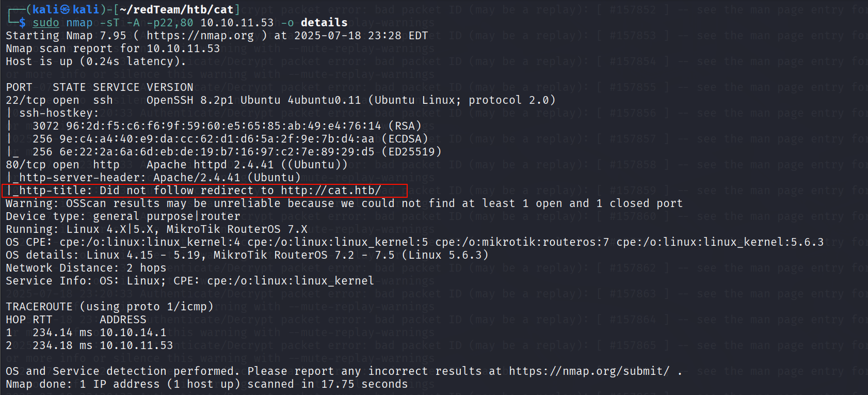
Task: Click the PORT STATE SERVICE VERSION header row
Action: coord(100,87)
